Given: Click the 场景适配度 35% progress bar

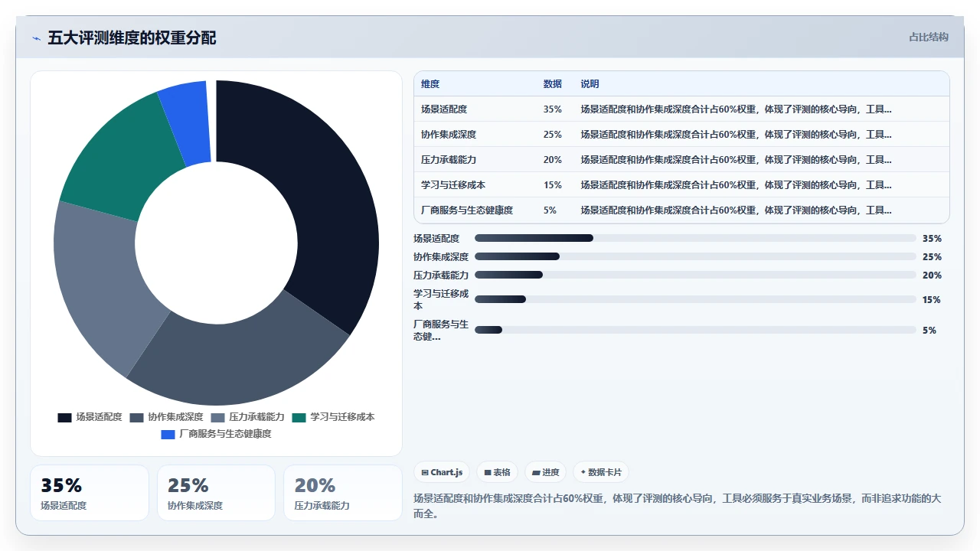Looking at the screenshot, I should [x=695, y=238].
